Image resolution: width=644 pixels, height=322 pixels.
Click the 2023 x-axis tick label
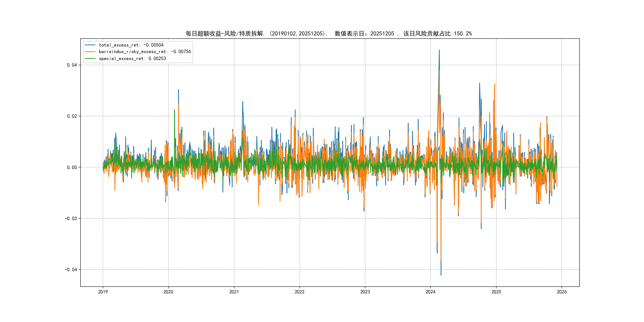pyautogui.click(x=365, y=292)
